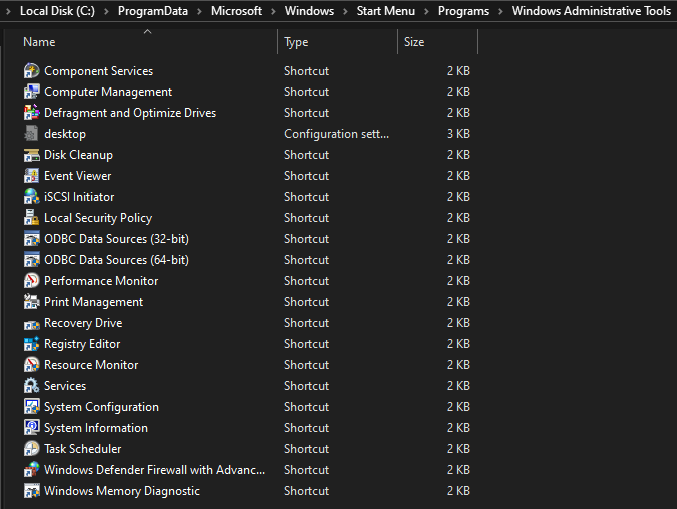Select the Recovery Drive file name
Image resolution: width=677 pixels, height=509 pixels.
click(x=83, y=323)
